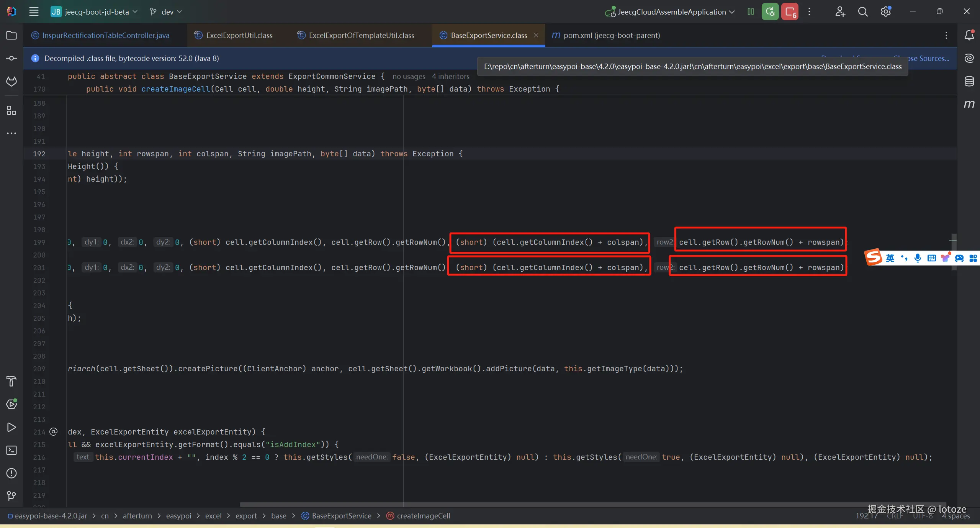Open the Problems tool window
Image resolution: width=980 pixels, height=528 pixels.
[x=11, y=473]
